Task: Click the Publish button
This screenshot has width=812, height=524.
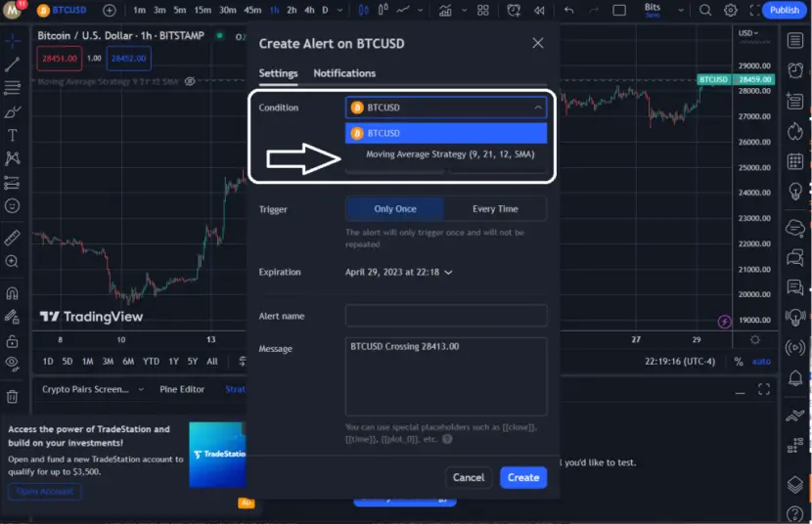Action: pyautogui.click(x=784, y=10)
